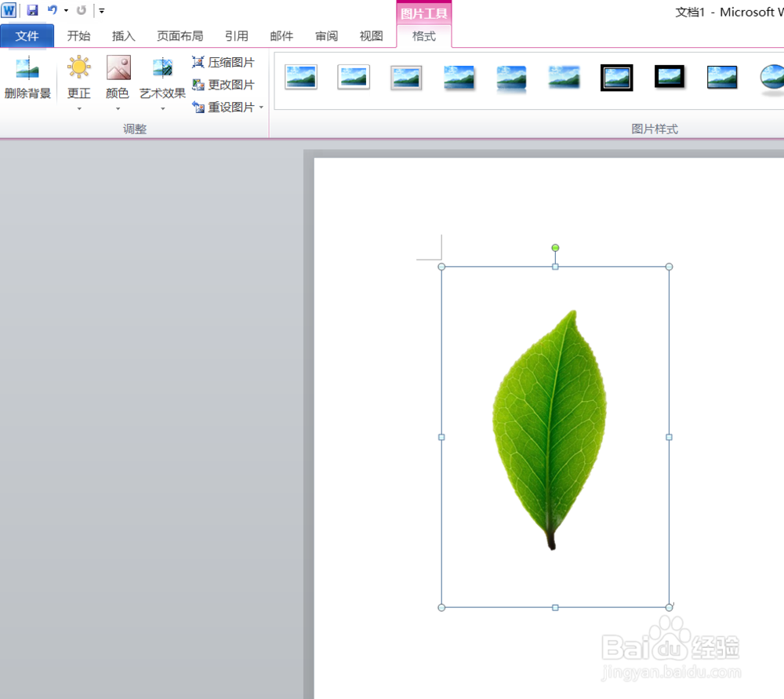Click the right-middle sizing handle of picture
Screen dimensions: 784x699
tap(669, 437)
